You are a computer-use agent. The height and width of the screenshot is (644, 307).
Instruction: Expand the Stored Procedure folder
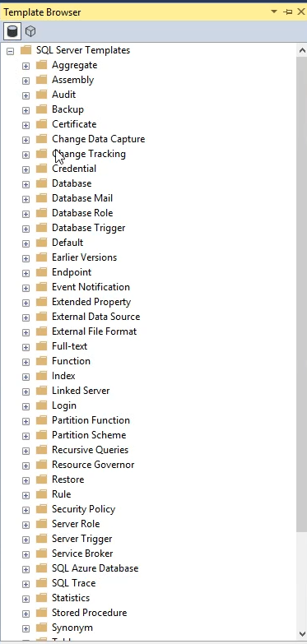coord(26,614)
